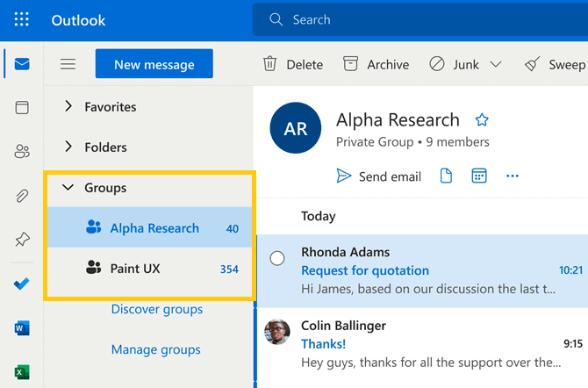The image size is (588, 388).
Task: Open the Junk dropdown arrow
Action: click(x=496, y=65)
